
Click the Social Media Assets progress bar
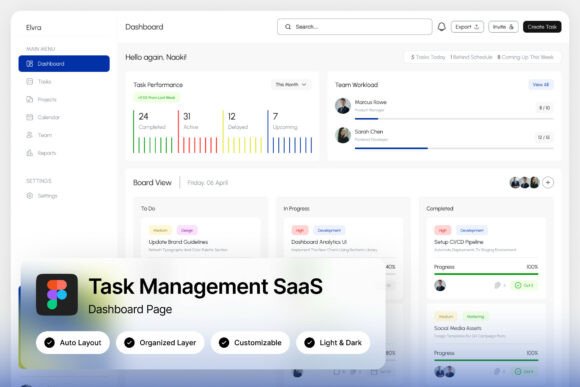[x=486, y=360]
